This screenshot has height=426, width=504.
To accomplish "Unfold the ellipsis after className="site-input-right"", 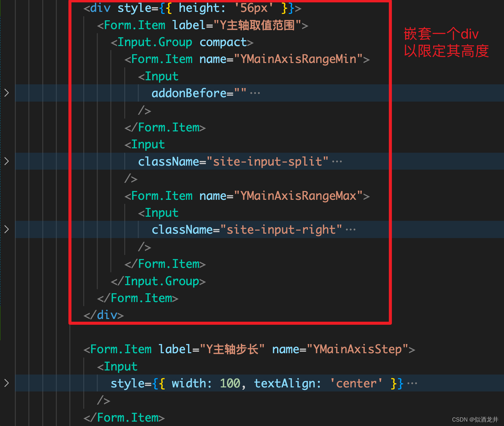I will tap(351, 230).
